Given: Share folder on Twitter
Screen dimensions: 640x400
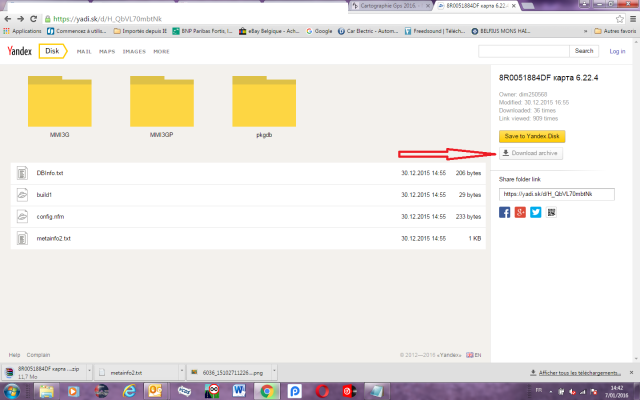Looking at the screenshot, I should 536,212.
